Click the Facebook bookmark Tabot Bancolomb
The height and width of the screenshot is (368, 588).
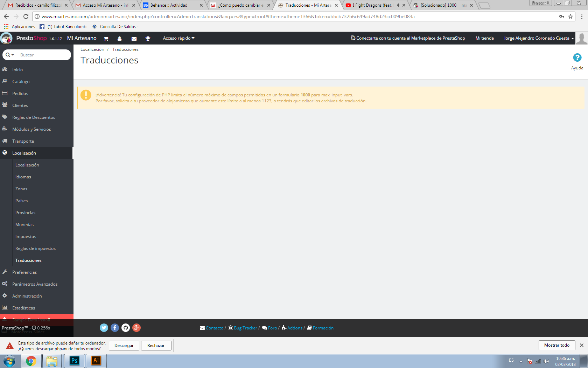click(63, 27)
